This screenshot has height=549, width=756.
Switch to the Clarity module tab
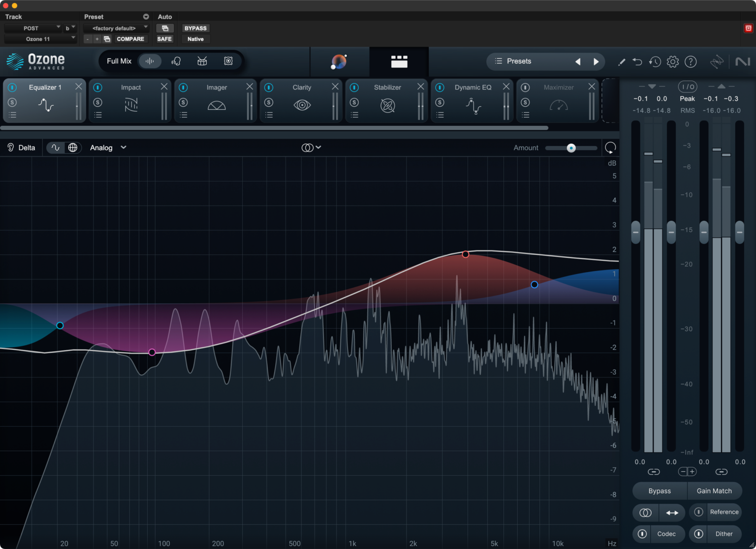tap(302, 87)
